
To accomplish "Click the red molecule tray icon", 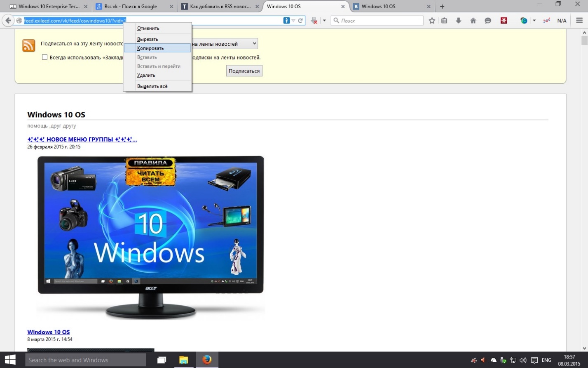I will 474,360.
